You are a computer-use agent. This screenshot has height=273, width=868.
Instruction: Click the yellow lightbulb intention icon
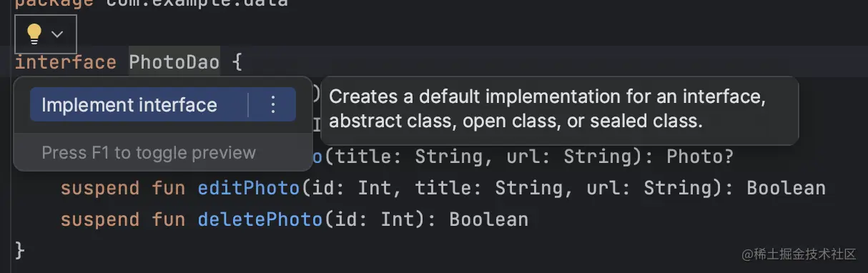(34, 34)
